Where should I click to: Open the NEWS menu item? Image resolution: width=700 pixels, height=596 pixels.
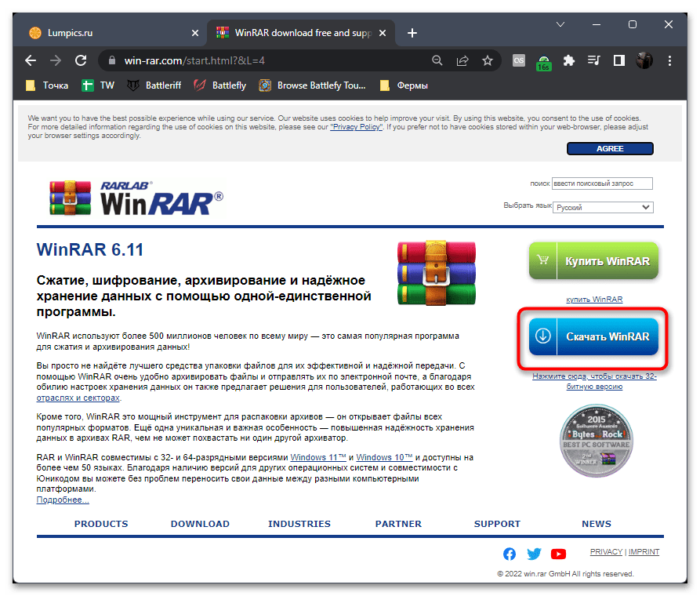[596, 524]
